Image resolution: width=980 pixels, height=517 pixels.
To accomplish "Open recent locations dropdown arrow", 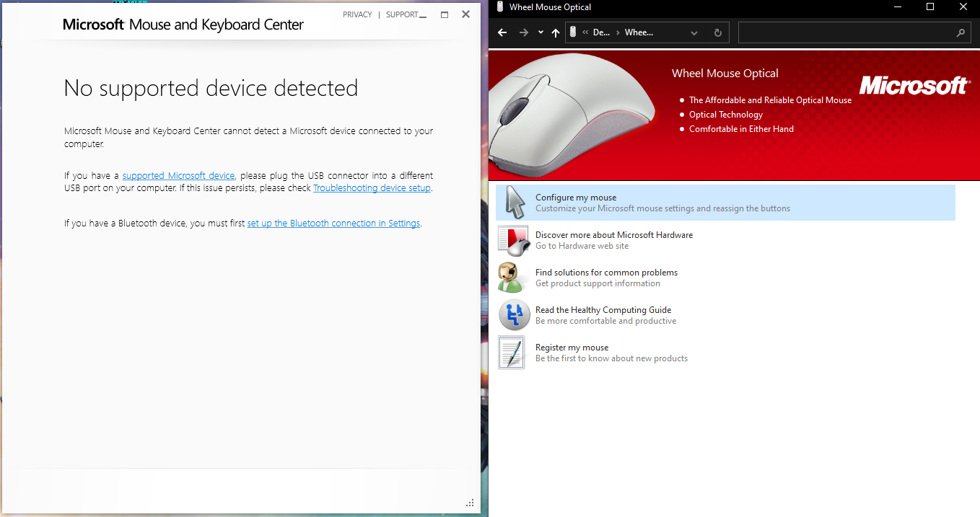I will (541, 32).
